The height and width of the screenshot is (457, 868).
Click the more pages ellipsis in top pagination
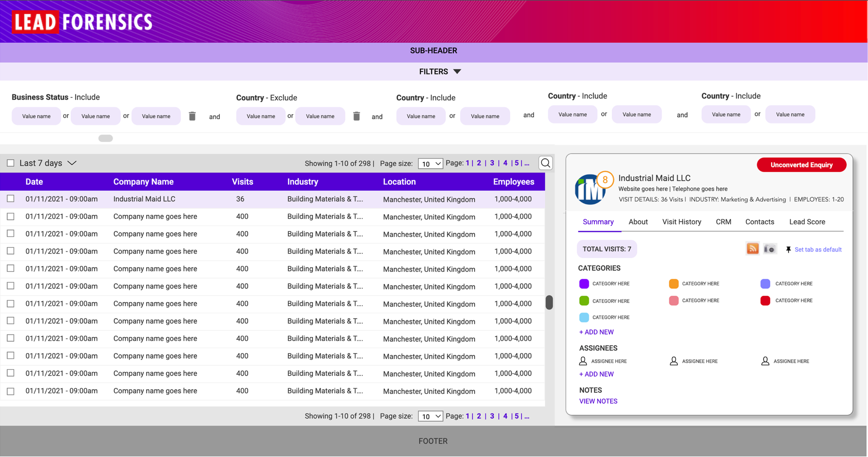point(527,163)
